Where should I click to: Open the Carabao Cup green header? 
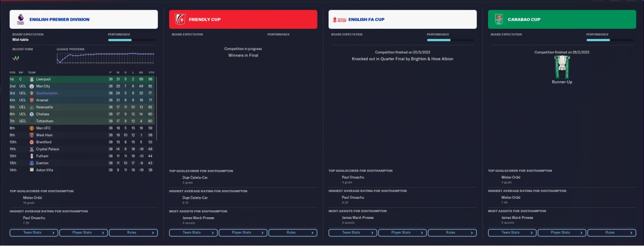(x=562, y=19)
